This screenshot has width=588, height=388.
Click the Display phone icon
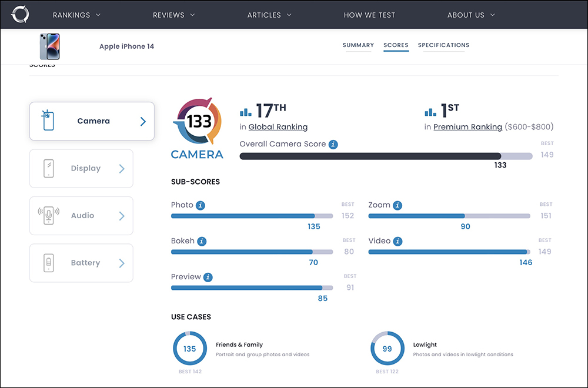[x=49, y=168]
